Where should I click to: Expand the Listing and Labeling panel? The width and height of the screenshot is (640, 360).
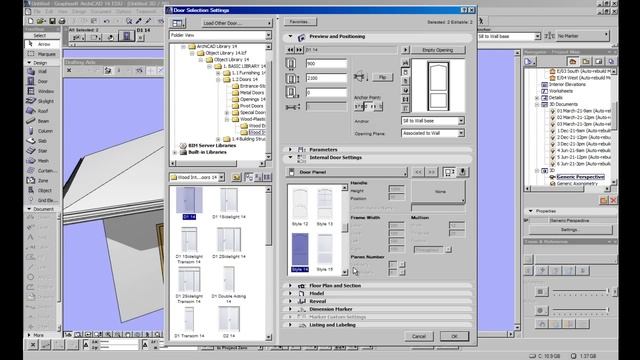[290, 325]
